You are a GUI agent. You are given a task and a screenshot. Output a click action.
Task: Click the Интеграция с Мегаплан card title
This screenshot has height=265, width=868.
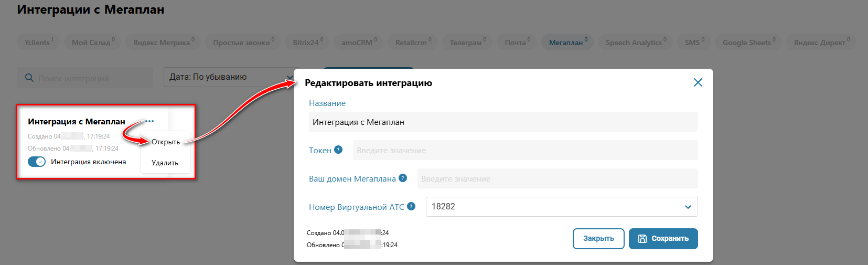(x=77, y=121)
